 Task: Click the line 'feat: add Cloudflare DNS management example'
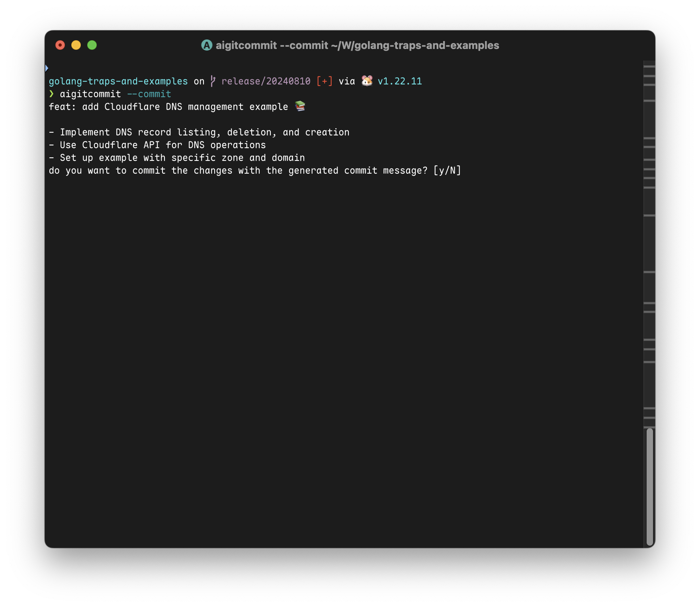168,107
